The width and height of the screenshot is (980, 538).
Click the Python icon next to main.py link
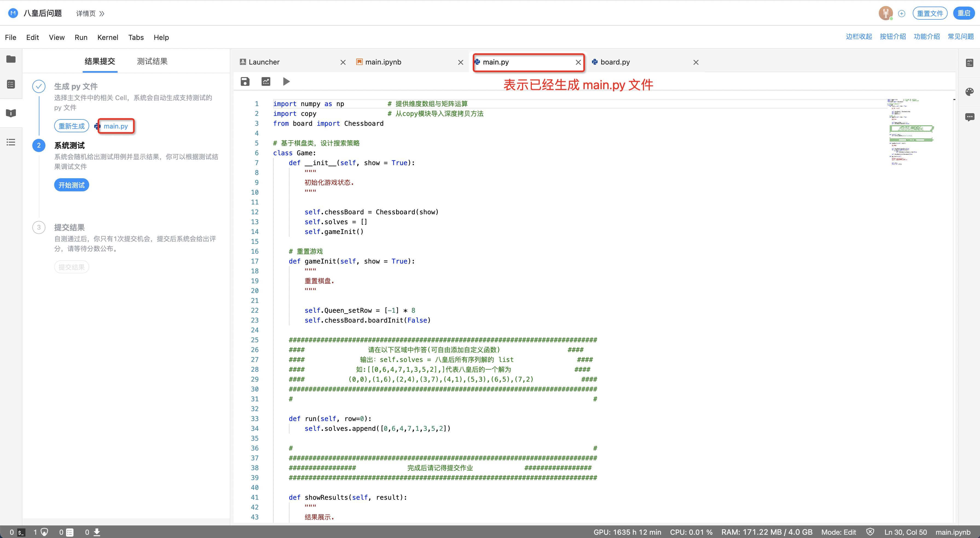pyautogui.click(x=98, y=126)
